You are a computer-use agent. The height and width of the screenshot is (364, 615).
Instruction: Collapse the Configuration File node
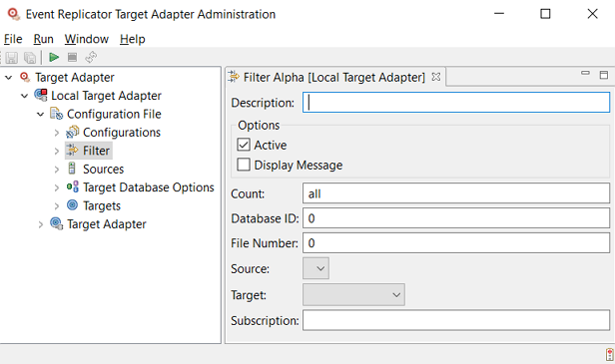click(x=40, y=115)
